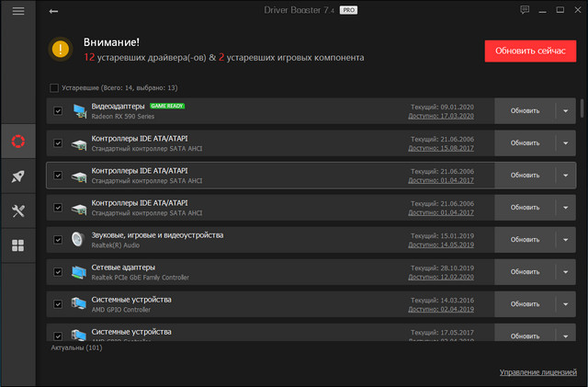
Task: Expand update options for SATA AHCI 15.08.2017
Action: pyautogui.click(x=566, y=143)
